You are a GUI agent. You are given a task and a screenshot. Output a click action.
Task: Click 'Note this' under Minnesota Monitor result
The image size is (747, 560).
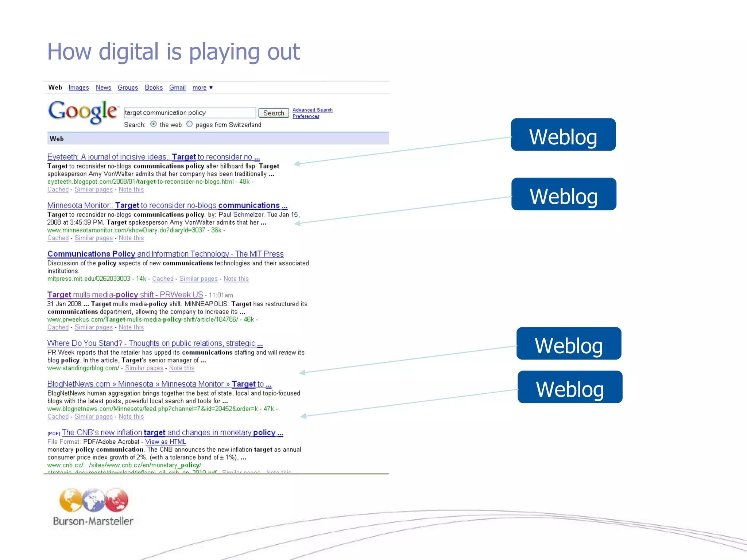(x=131, y=238)
